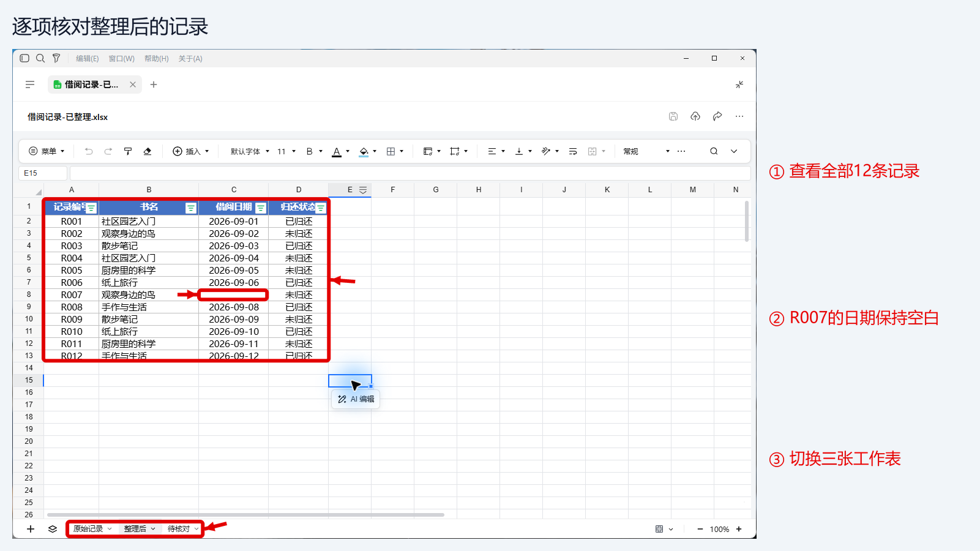This screenshot has width=980, height=551.
Task: Open the file's three-dot more menu
Action: pos(739,116)
